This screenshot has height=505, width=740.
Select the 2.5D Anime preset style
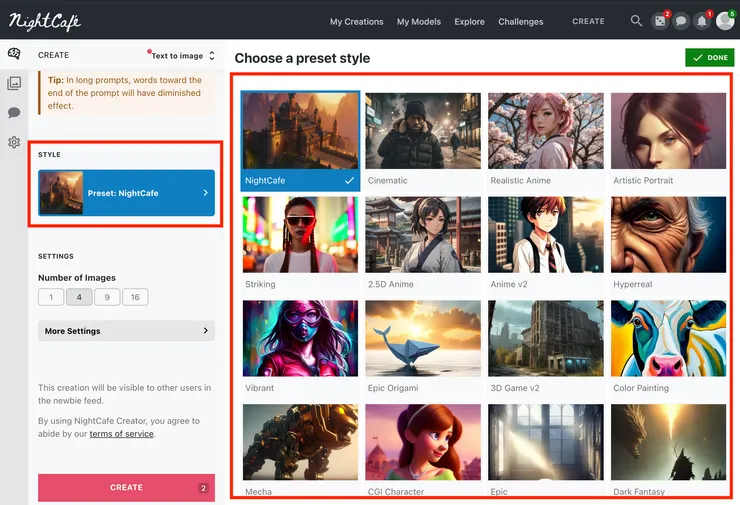point(423,244)
